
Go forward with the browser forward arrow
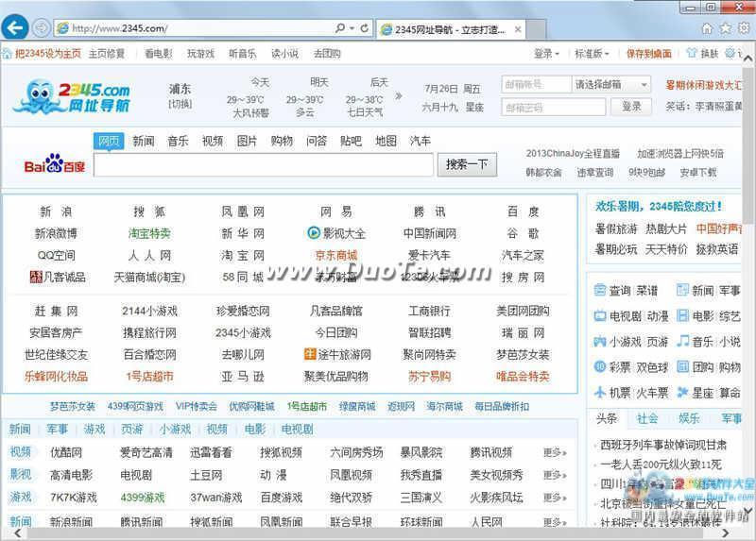point(42,28)
